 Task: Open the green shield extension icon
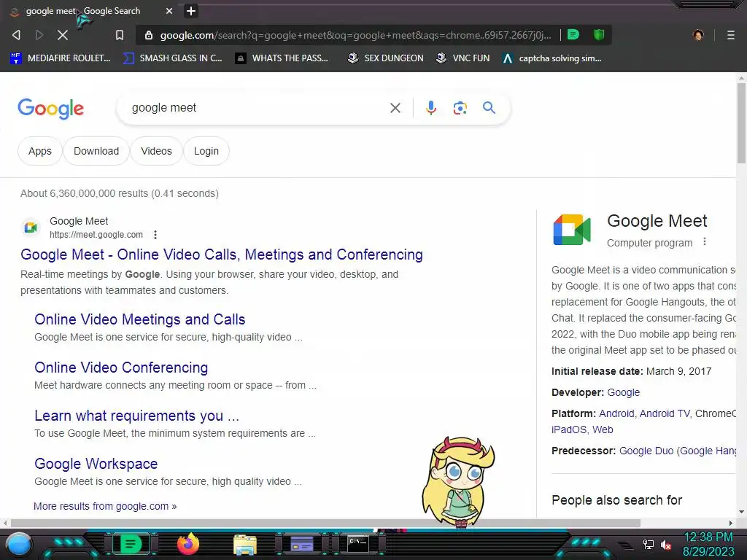click(599, 34)
